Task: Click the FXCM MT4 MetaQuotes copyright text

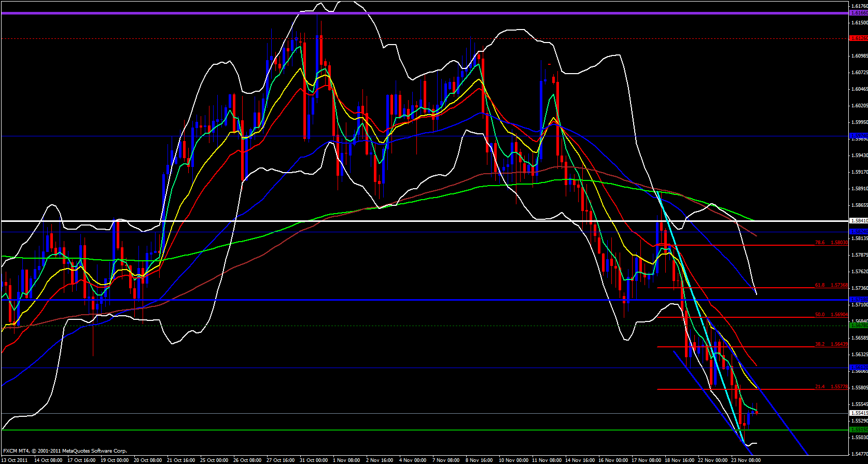Action: coord(65,451)
